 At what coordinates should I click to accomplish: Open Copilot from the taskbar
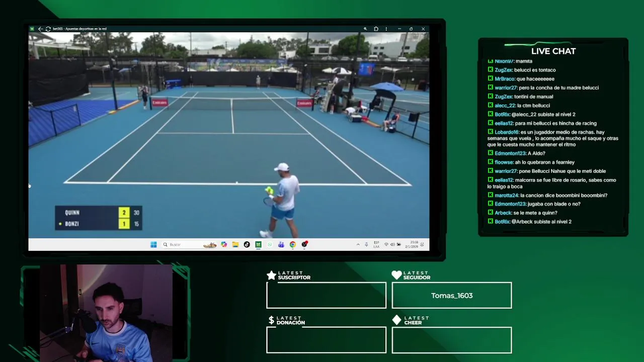tap(224, 244)
